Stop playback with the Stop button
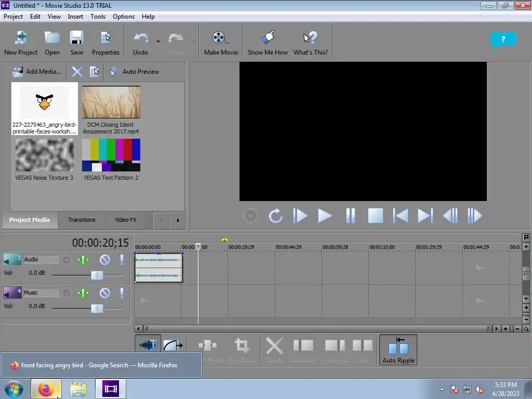Image resolution: width=532 pixels, height=399 pixels. click(376, 216)
